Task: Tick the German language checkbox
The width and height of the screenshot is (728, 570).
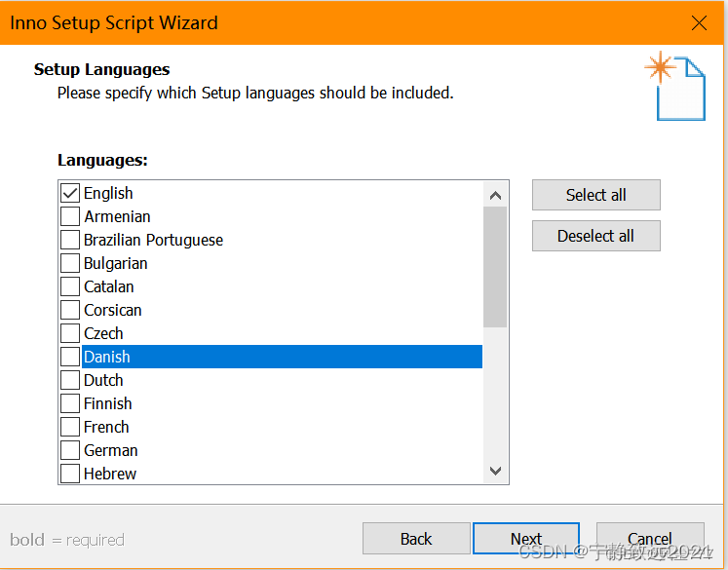Action: 70,450
